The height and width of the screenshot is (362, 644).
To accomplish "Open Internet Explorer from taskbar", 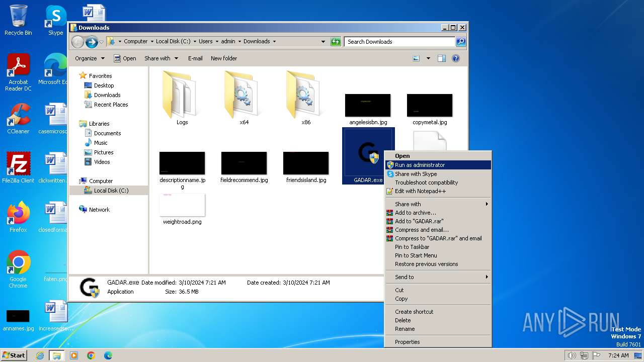I will click(40, 355).
